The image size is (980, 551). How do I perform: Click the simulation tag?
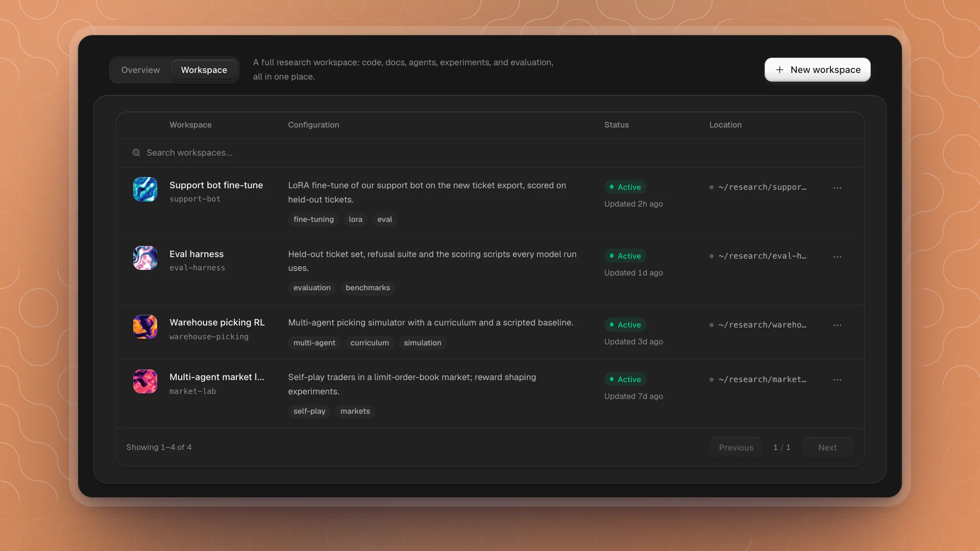coord(423,343)
